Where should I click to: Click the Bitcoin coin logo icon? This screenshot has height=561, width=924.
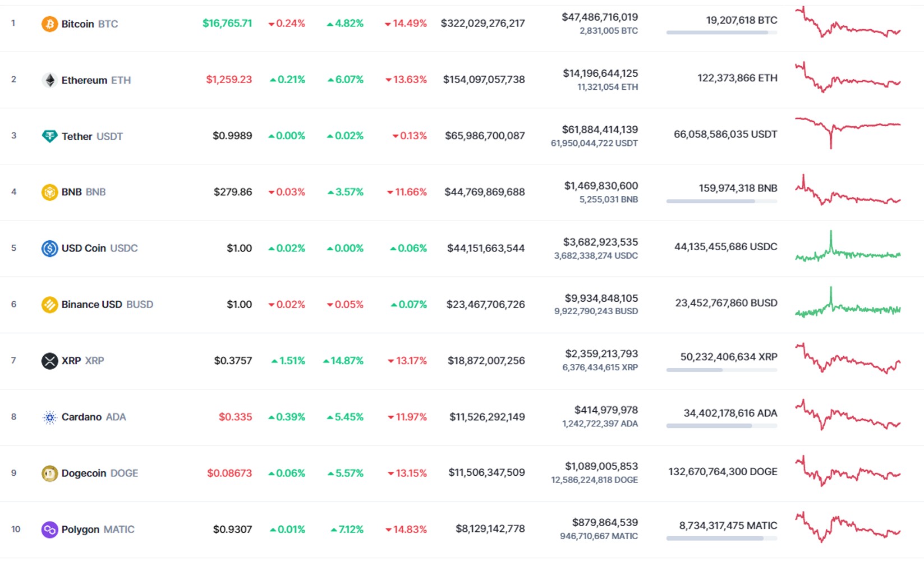(x=49, y=24)
